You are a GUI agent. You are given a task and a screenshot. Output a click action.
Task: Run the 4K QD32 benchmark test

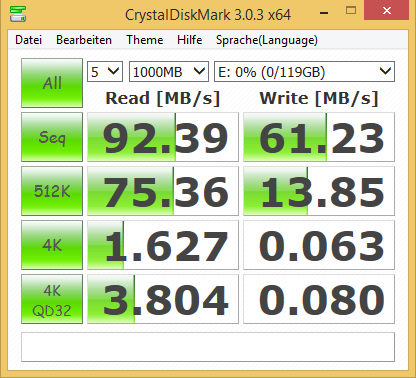pyautogui.click(x=52, y=299)
